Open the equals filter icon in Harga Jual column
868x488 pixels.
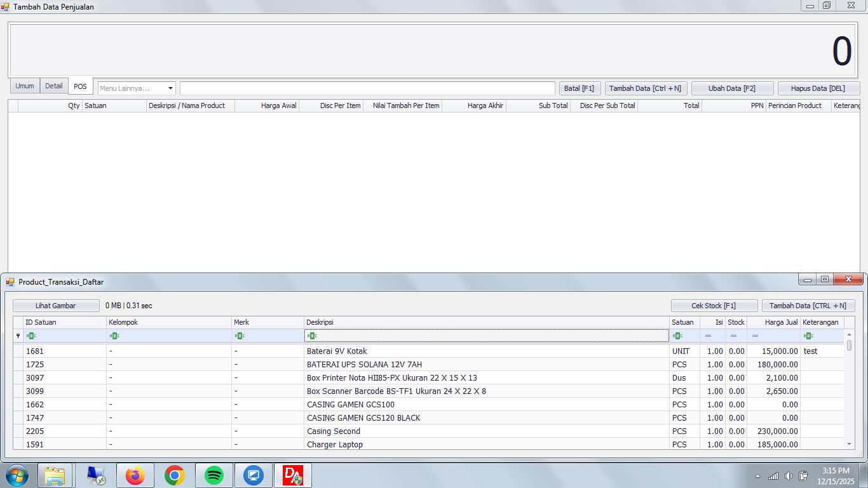coord(755,335)
